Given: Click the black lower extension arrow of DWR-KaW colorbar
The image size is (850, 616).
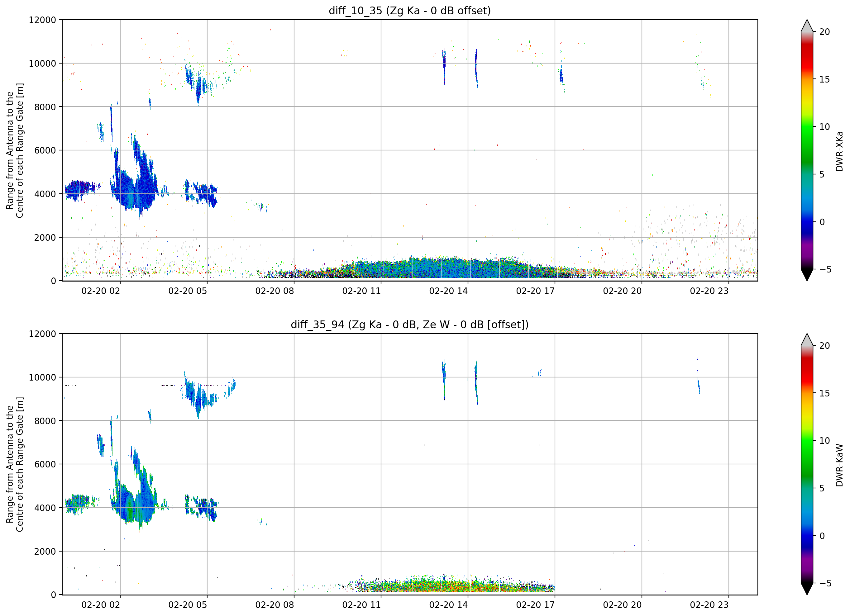Looking at the screenshot, I should tap(807, 589).
